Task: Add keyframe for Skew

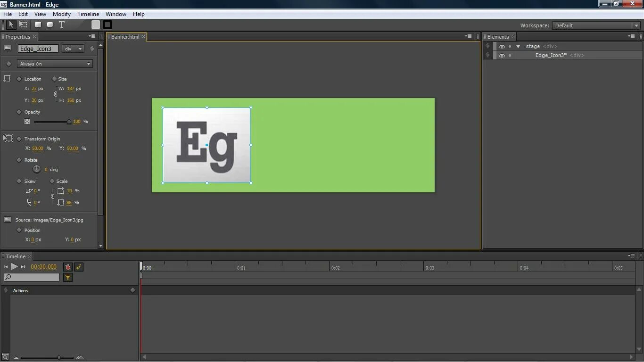Action: [19, 181]
